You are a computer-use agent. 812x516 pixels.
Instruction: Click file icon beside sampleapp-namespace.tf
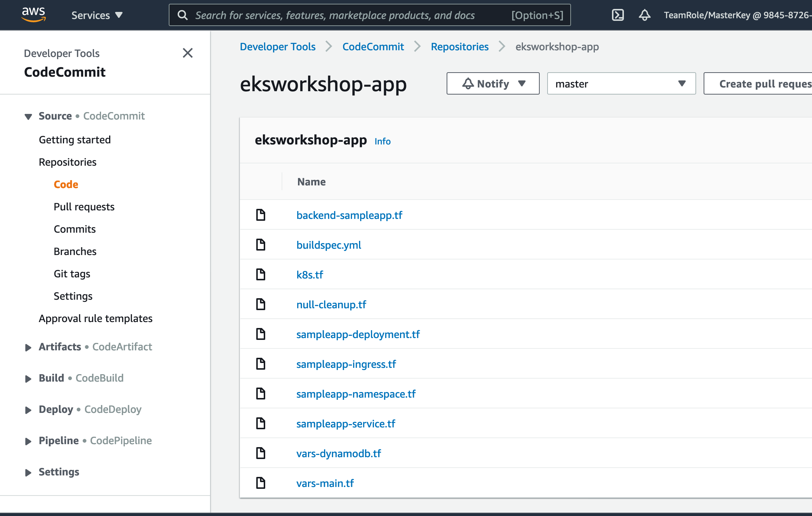[261, 394]
